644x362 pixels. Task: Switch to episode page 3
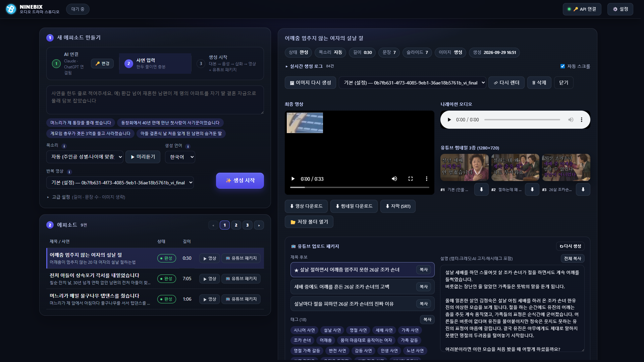[248, 225]
